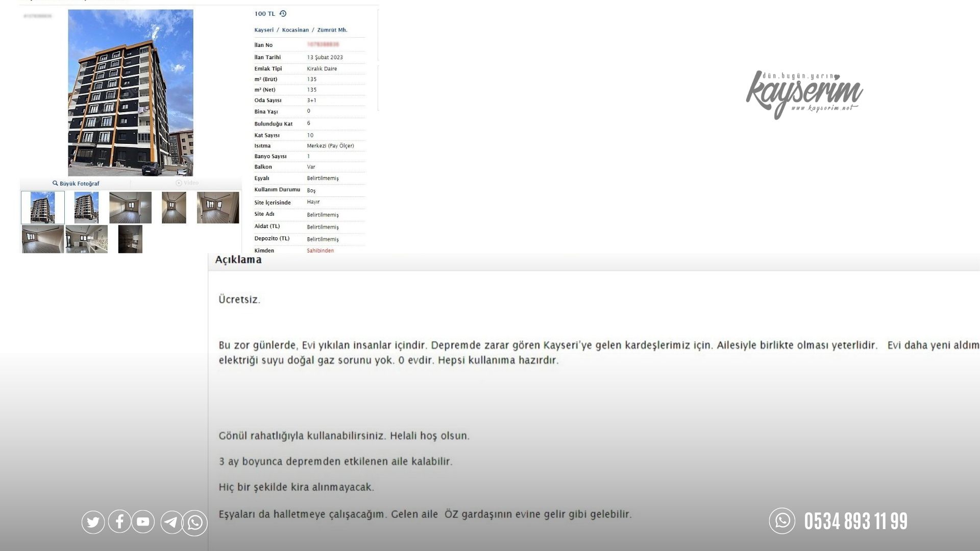Select the last dark thumbnail

(x=130, y=239)
